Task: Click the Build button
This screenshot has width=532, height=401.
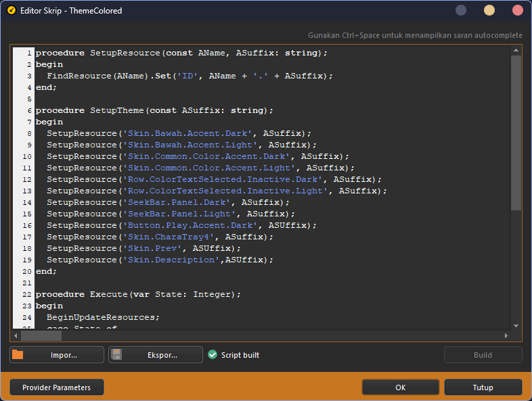Action: 483,355
